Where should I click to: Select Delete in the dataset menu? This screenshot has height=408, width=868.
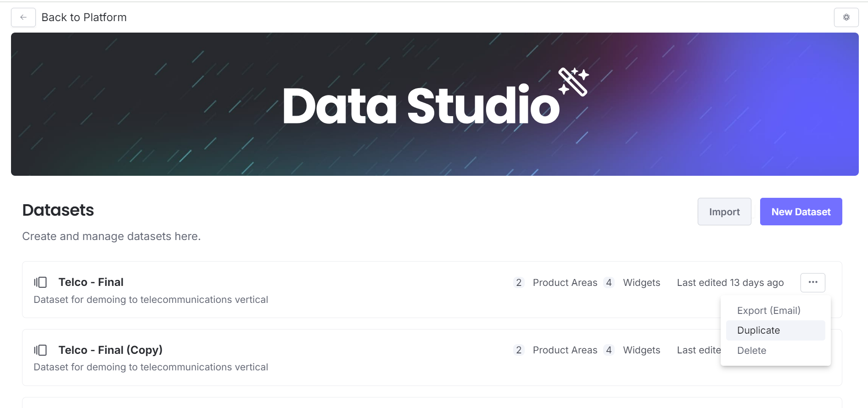751,351
